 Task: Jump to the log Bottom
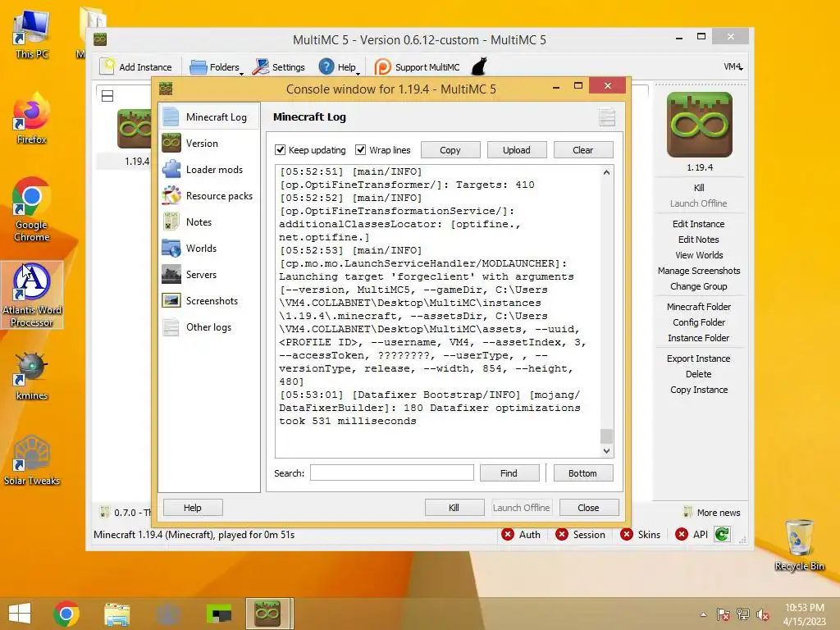click(x=583, y=473)
